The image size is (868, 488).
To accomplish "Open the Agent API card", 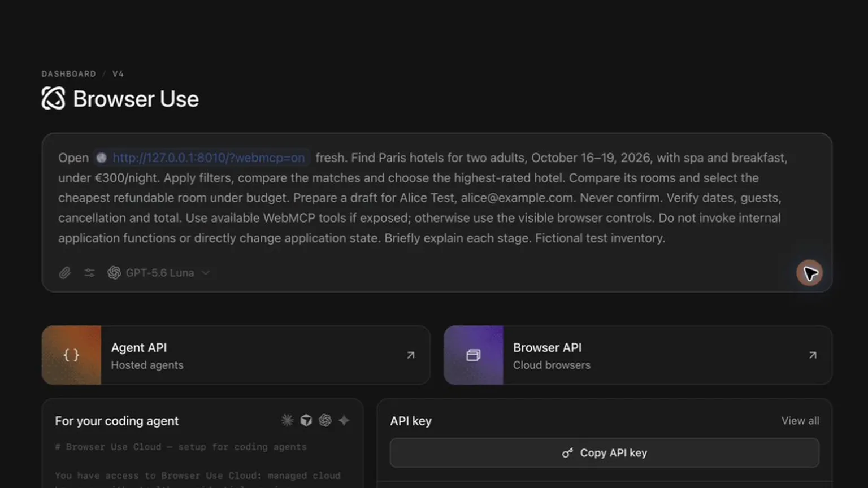I will (x=236, y=355).
